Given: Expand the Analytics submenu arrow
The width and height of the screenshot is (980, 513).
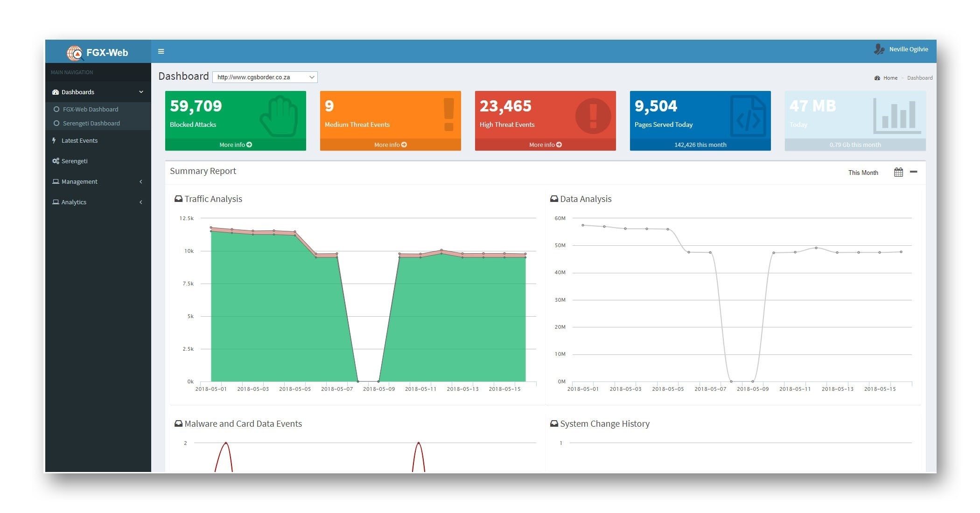Looking at the screenshot, I should (x=141, y=202).
